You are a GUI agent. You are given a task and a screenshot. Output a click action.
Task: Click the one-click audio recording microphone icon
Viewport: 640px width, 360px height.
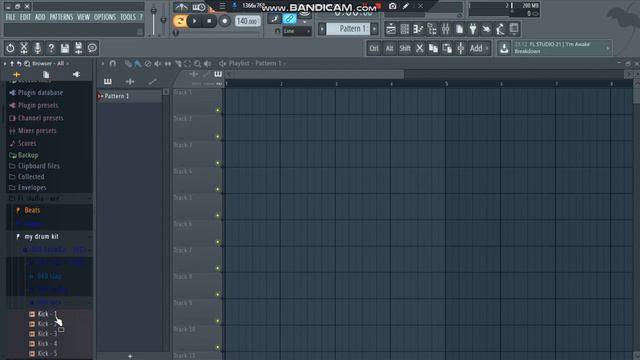pos(38,48)
